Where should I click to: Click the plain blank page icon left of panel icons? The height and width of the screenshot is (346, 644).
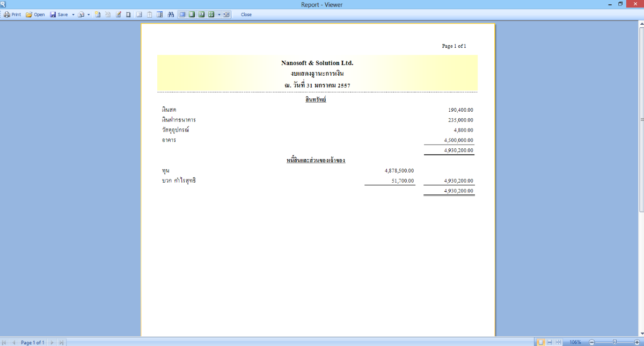point(128,15)
